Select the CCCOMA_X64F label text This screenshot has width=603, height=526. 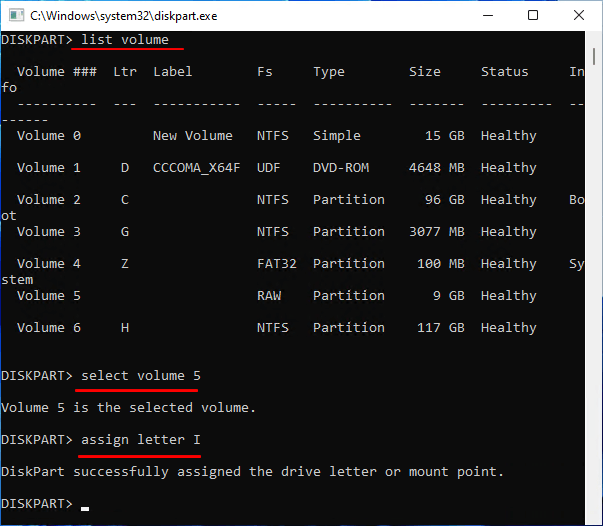(x=196, y=167)
